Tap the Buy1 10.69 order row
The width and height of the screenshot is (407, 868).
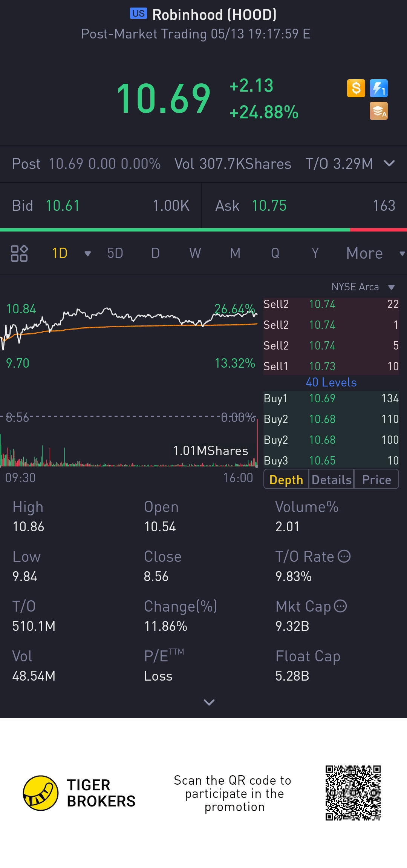(331, 399)
